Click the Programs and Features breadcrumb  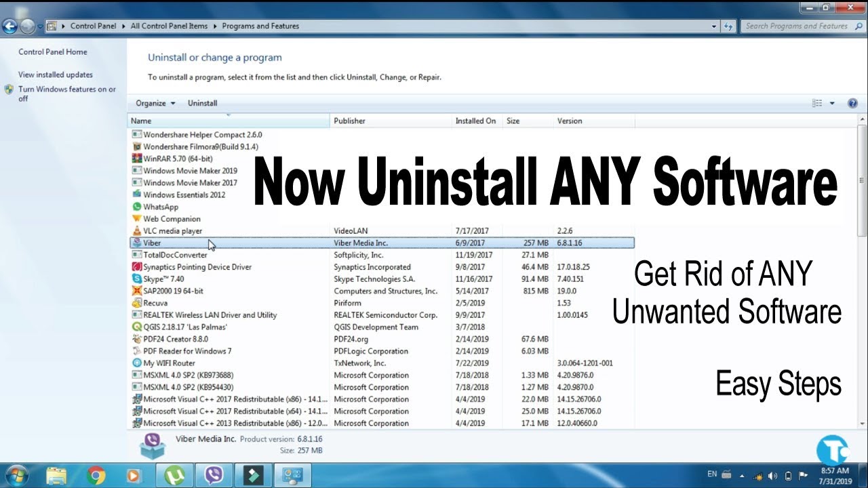(260, 26)
